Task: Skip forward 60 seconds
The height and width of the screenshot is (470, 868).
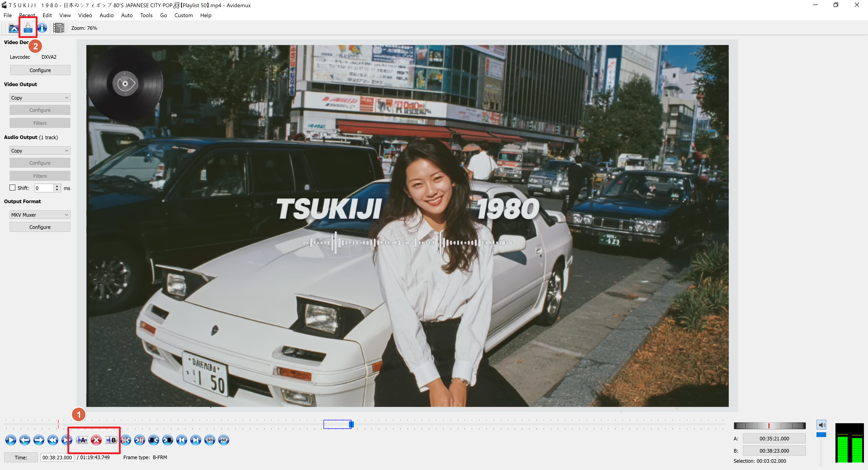Action: click(x=223, y=440)
